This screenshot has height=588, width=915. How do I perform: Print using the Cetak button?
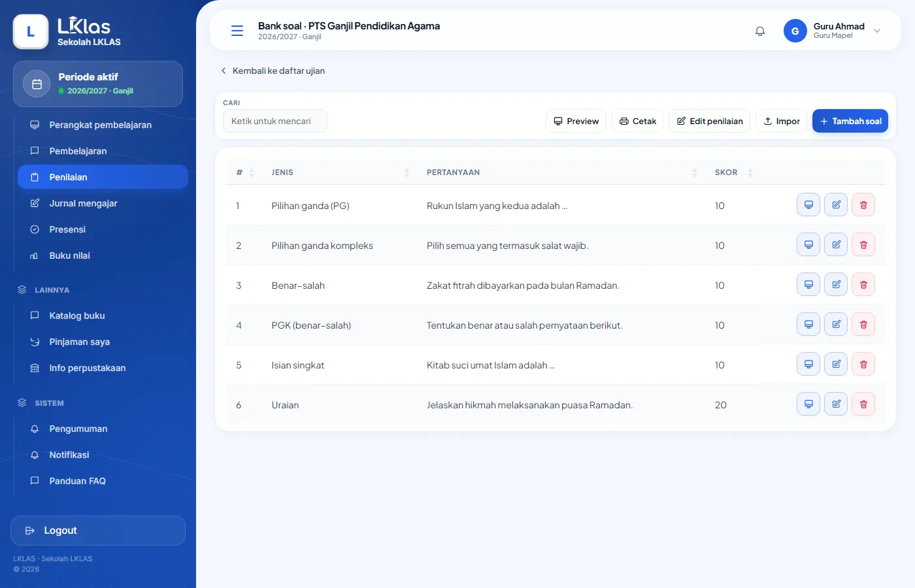click(638, 121)
